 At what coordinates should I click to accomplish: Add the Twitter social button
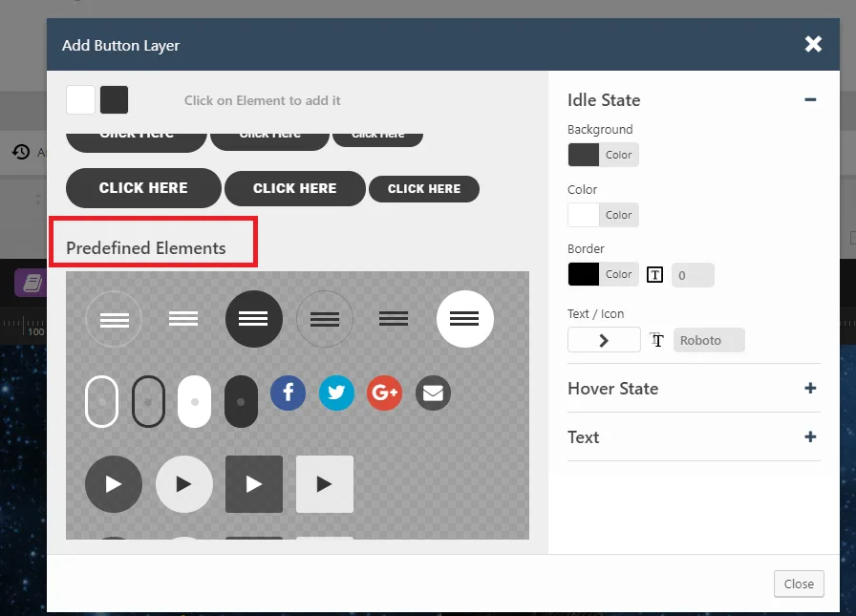336,393
